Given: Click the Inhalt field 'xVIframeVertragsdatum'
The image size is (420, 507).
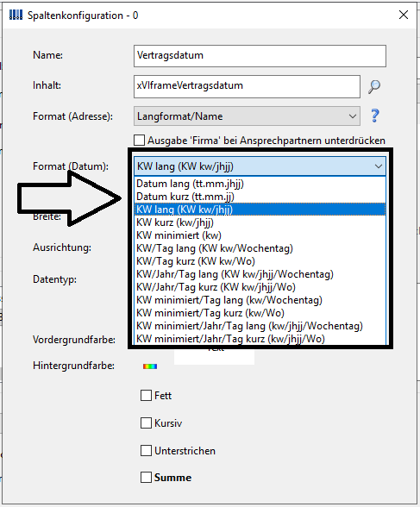Looking at the screenshot, I should [x=247, y=86].
